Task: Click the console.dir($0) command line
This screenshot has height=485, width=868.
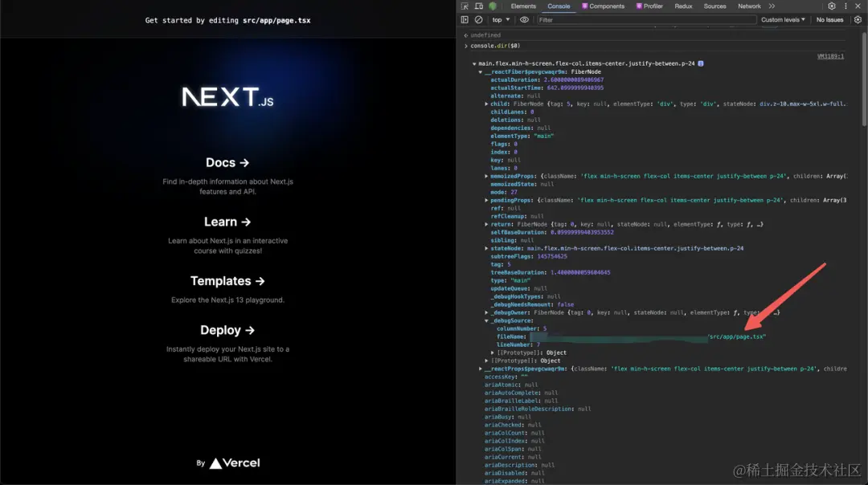Action: coord(495,46)
